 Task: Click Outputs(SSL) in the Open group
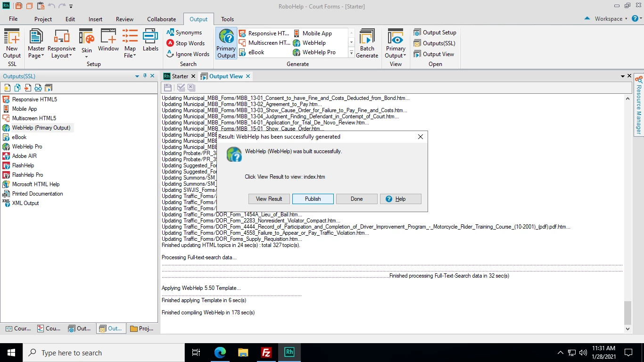pyautogui.click(x=434, y=43)
